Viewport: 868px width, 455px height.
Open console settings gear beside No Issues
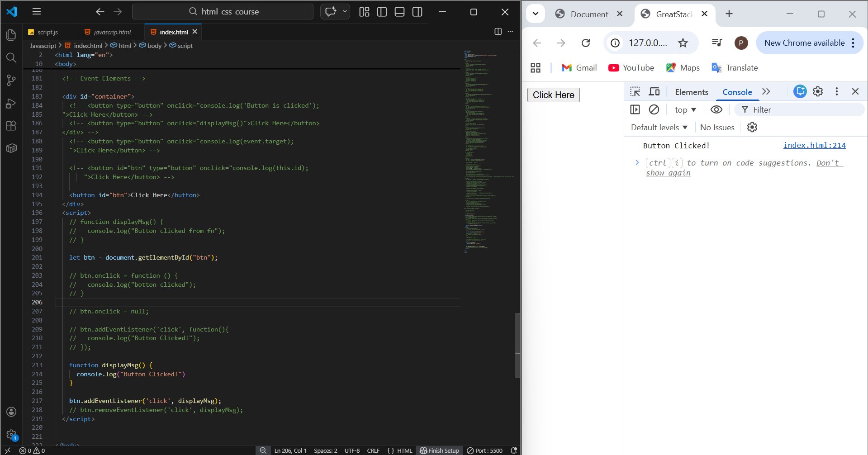click(x=752, y=128)
